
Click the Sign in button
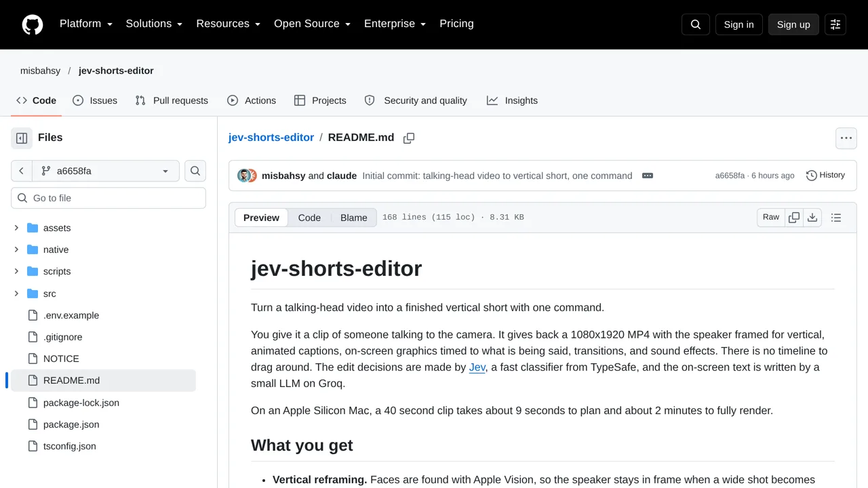pos(738,24)
